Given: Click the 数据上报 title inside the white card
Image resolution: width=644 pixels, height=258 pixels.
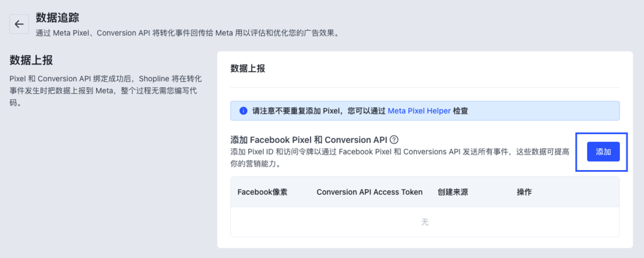Looking at the screenshot, I should pos(248,68).
